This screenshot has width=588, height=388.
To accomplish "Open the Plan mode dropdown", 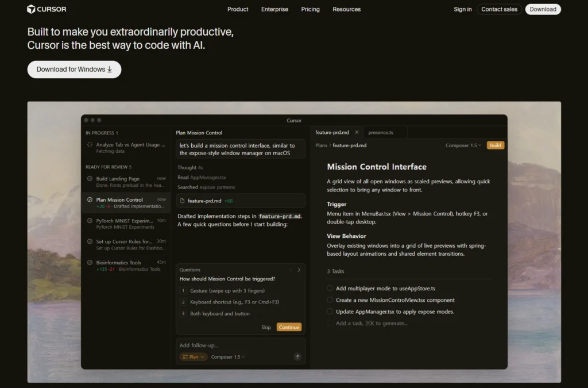I will [x=193, y=357].
